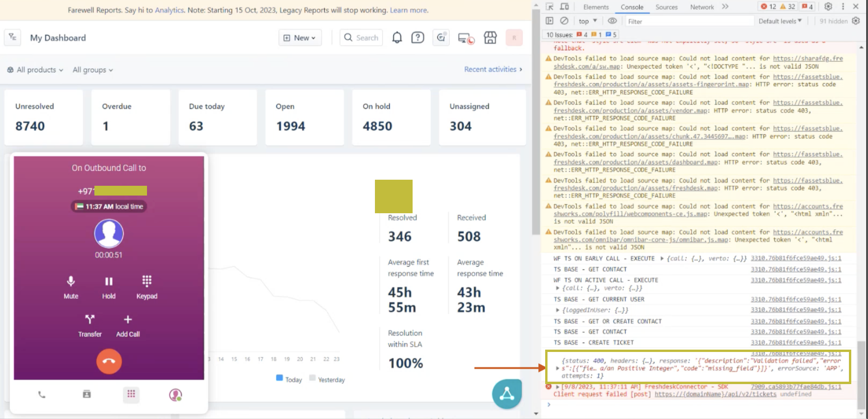Open 7909.ca5893b77fae84db.js:1 source link
The image size is (868, 419).
(796, 387)
